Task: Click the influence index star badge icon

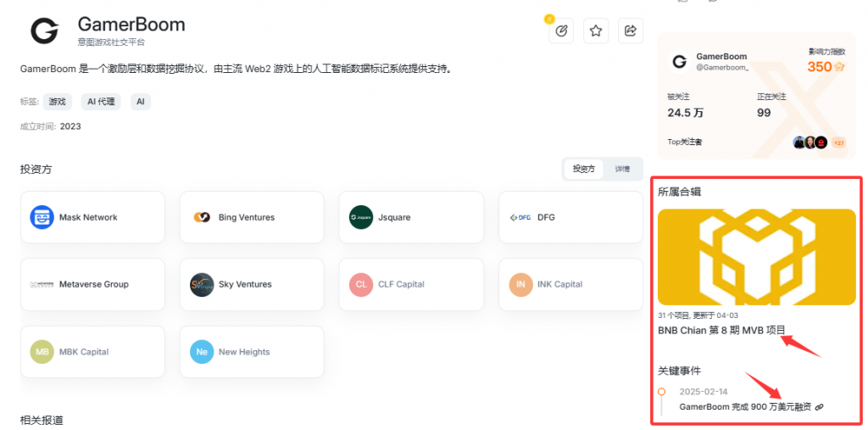Action: (x=839, y=67)
